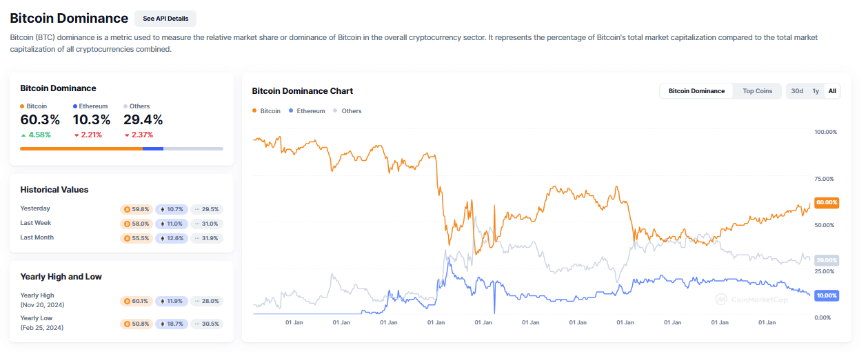This screenshot has width=868, height=352.
Task: Select the Bitcoin Dominance chart tab
Action: point(696,91)
